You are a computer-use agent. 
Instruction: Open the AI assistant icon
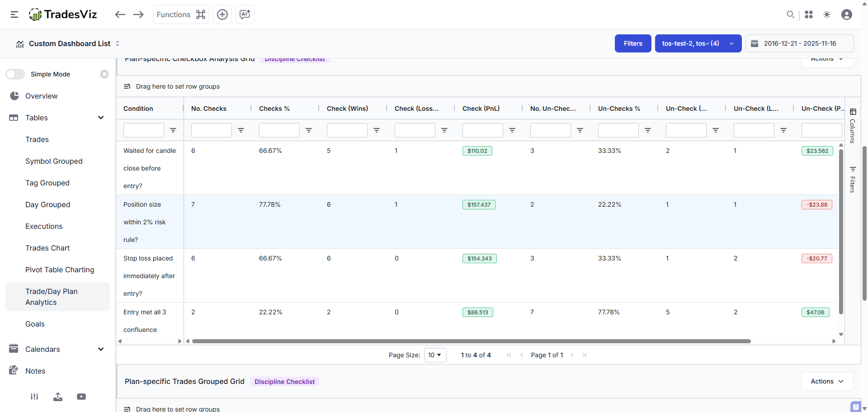pyautogui.click(x=245, y=14)
